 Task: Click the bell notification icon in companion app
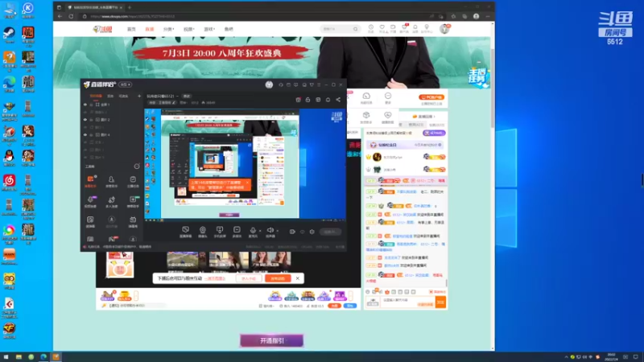(328, 100)
